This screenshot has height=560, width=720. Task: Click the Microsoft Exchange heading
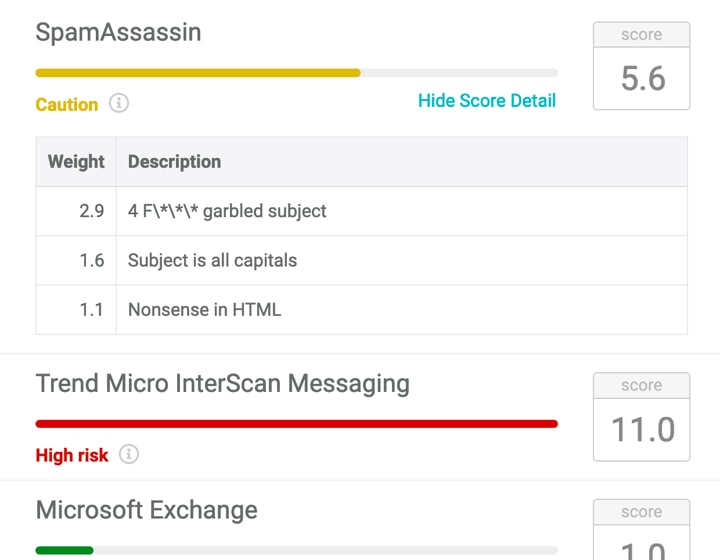(146, 510)
